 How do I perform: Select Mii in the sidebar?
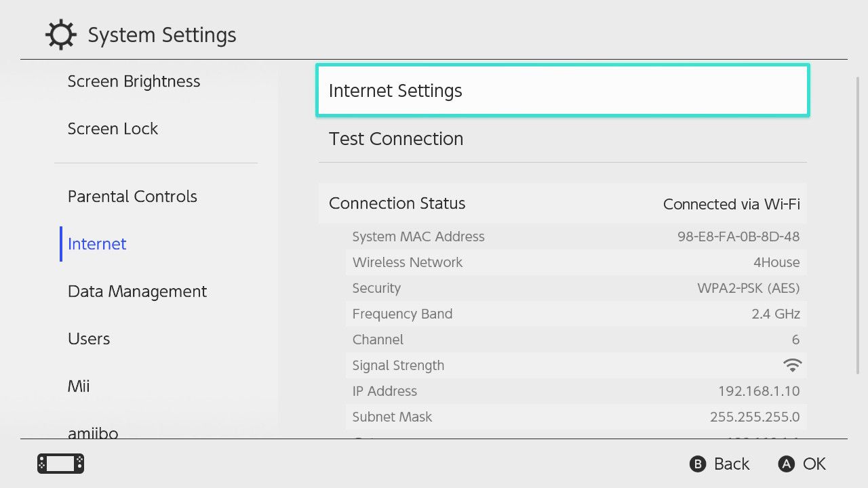[x=79, y=386]
